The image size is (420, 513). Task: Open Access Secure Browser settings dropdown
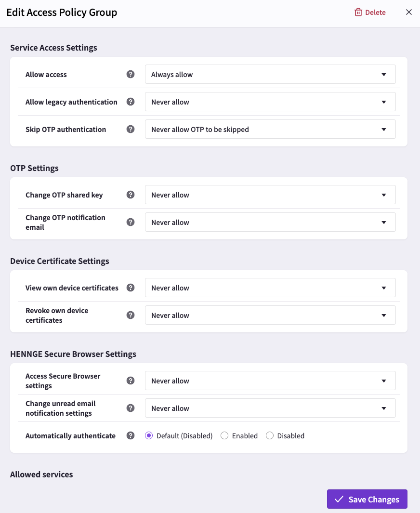click(x=270, y=381)
